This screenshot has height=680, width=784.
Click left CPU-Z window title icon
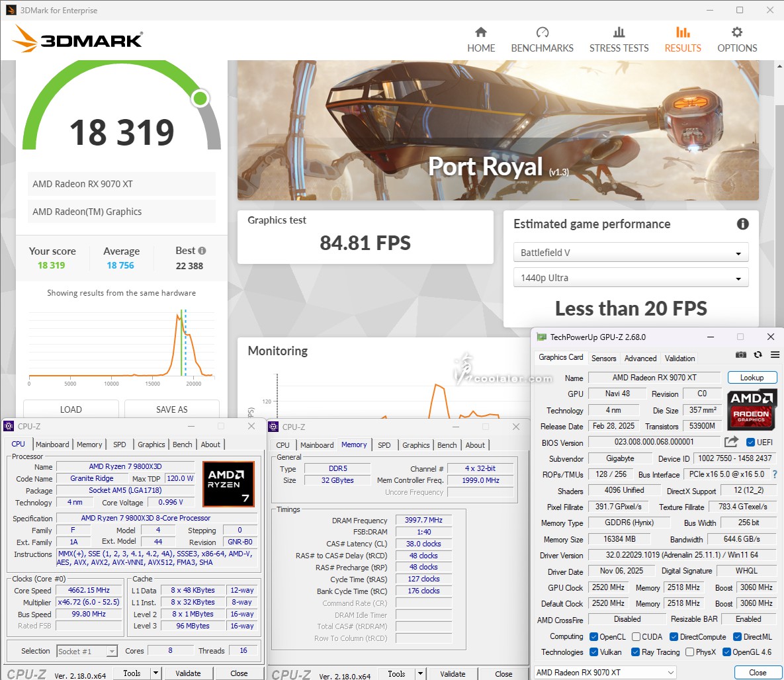9,426
